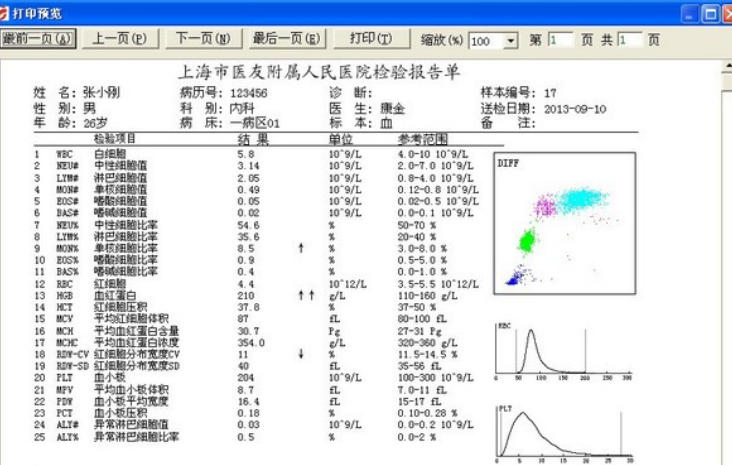Click the report title 上海市医友附属人民医院检验报告单
The height and width of the screenshot is (465, 732).
317,73
